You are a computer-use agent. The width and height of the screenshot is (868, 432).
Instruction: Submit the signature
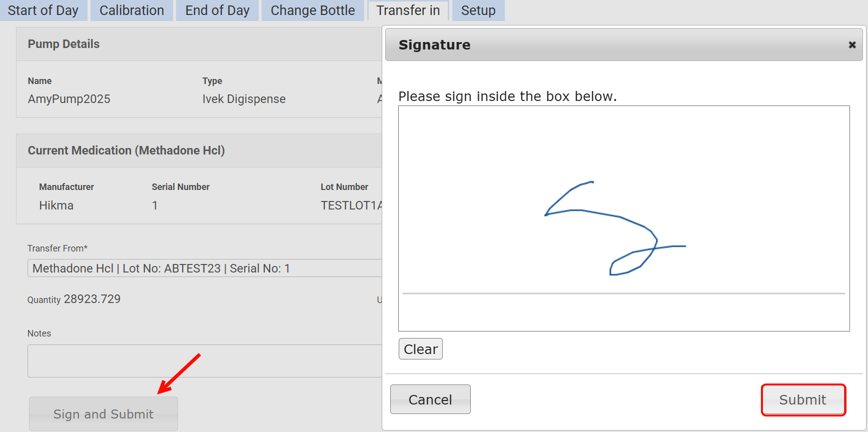click(x=803, y=399)
